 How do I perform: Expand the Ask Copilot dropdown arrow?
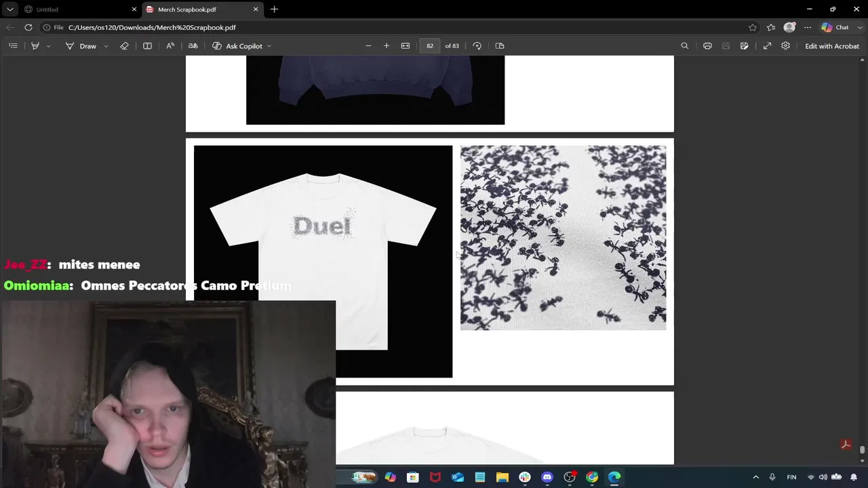pyautogui.click(x=269, y=46)
